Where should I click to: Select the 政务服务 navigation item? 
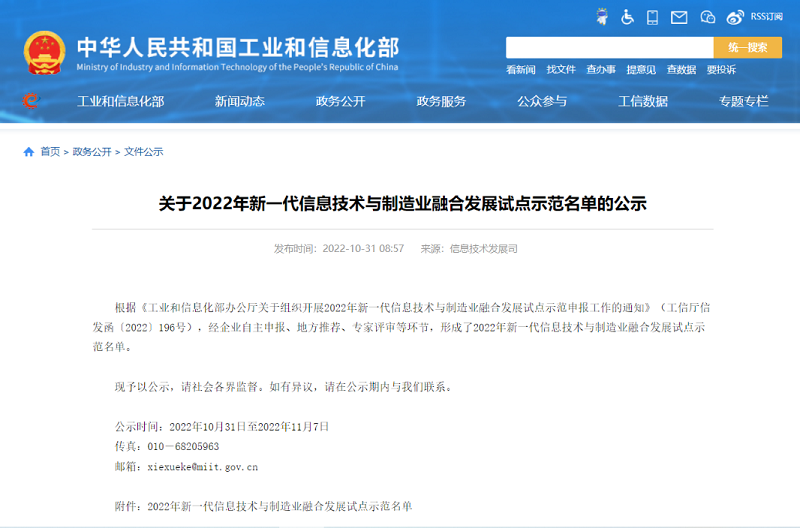click(441, 101)
